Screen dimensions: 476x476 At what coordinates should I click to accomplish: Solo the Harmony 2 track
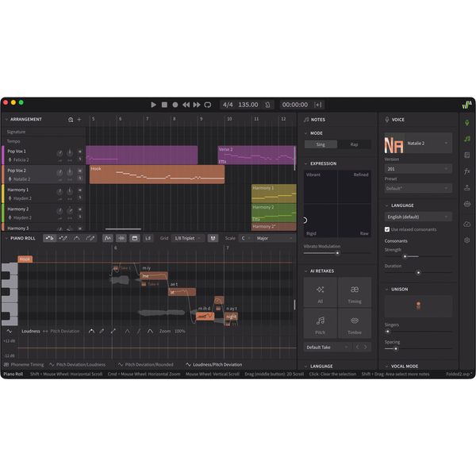point(80,217)
